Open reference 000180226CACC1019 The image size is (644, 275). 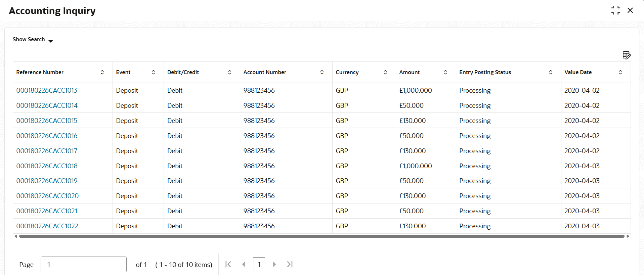[47, 181]
